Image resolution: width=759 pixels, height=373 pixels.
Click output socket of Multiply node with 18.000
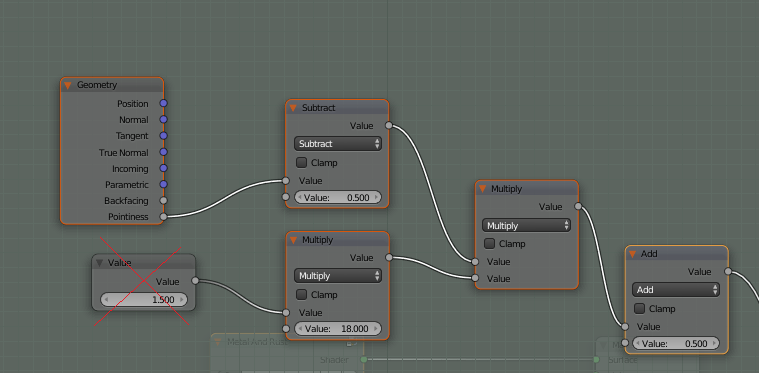(x=389, y=258)
